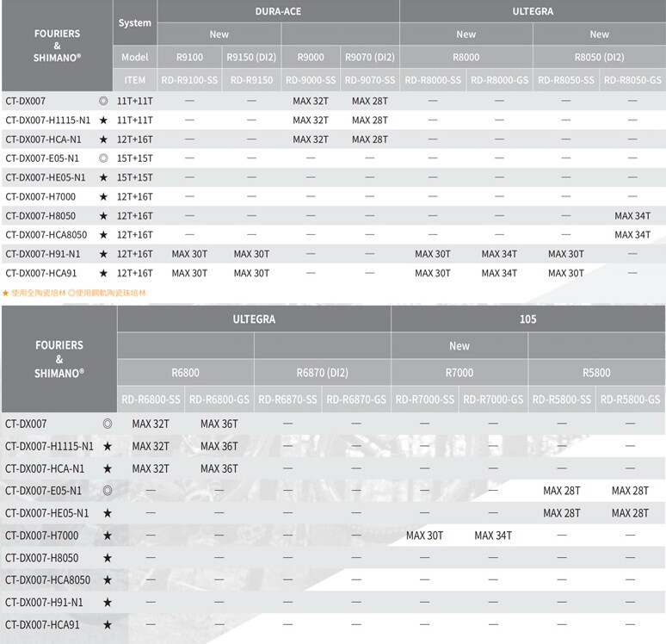Click the R8000 model cell
The width and height of the screenshot is (666, 644).
click(466, 57)
